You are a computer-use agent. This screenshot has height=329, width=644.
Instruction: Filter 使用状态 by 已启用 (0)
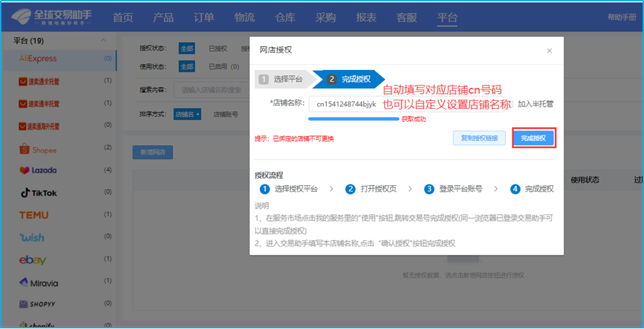tap(224, 66)
